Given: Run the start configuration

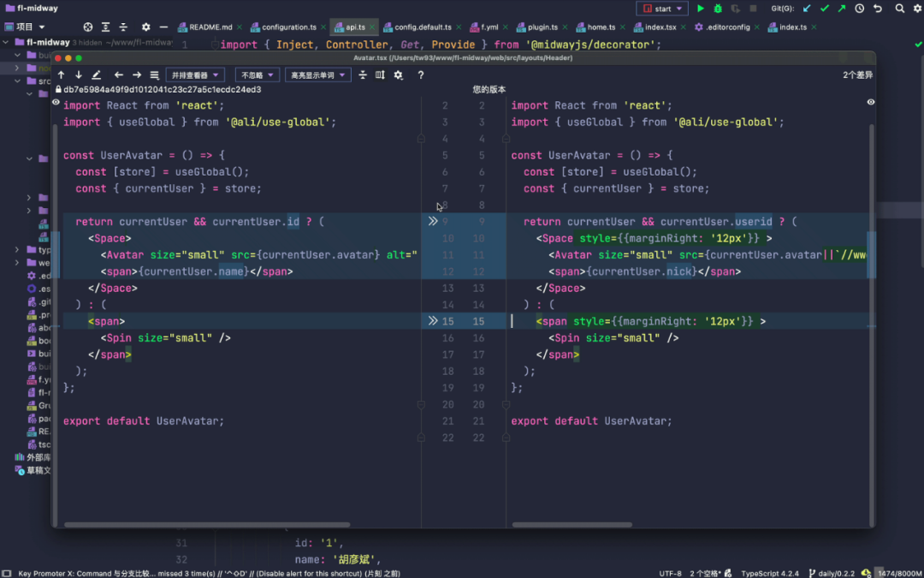Looking at the screenshot, I should [x=701, y=9].
